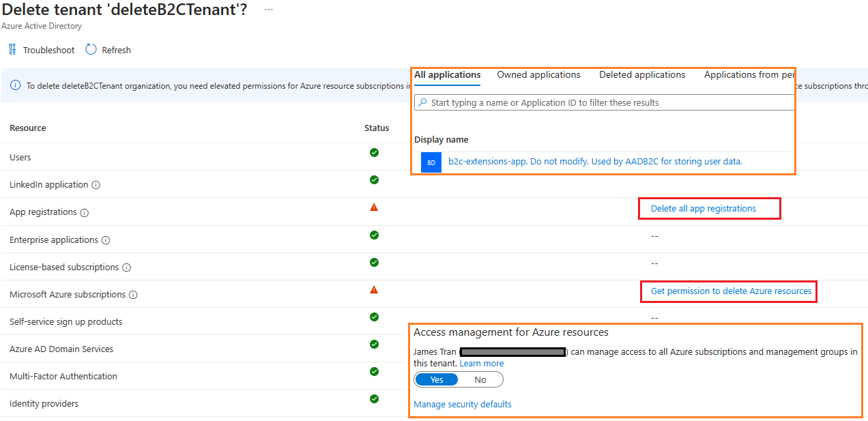Image resolution: width=868 pixels, height=421 pixels.
Task: Switch to the All applications tab
Action: [448, 75]
